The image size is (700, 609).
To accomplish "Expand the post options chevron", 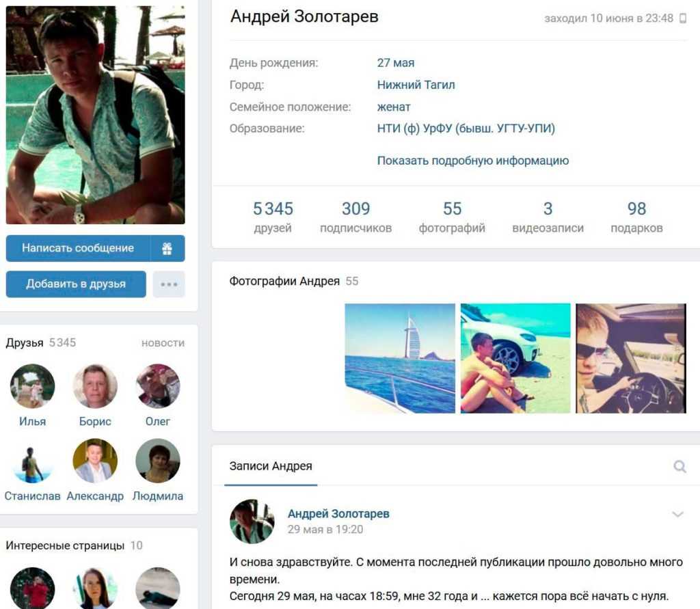I will click(677, 515).
